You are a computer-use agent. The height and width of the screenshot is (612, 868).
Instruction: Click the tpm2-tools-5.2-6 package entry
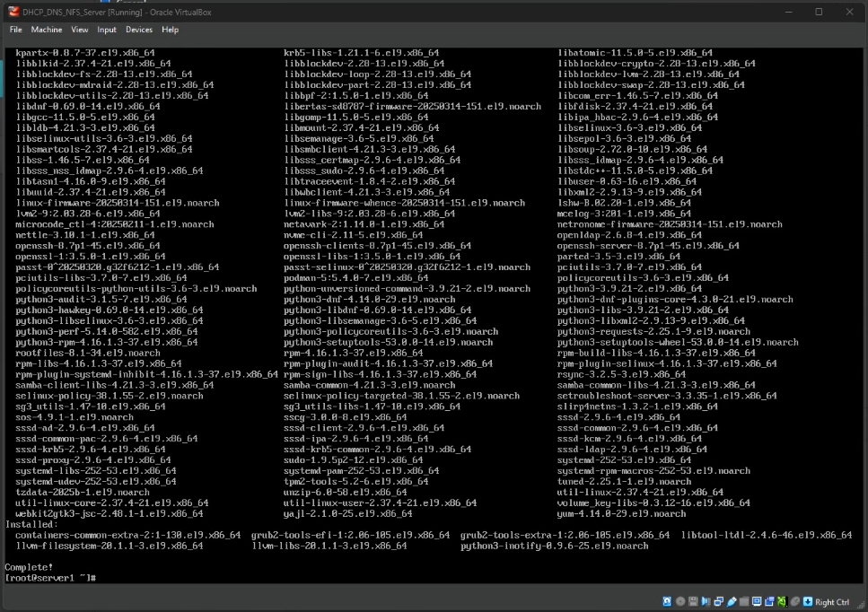(356, 481)
